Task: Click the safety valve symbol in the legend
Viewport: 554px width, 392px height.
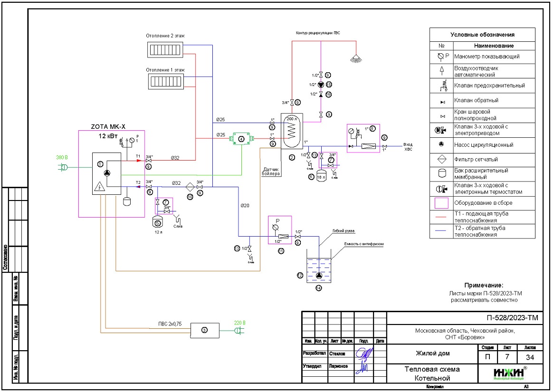Action: pyautogui.click(x=442, y=86)
